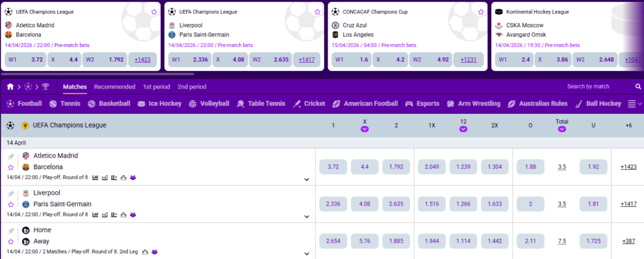Click the +6 extra markets column header
The width and height of the screenshot is (644, 259).
pyautogui.click(x=628, y=125)
